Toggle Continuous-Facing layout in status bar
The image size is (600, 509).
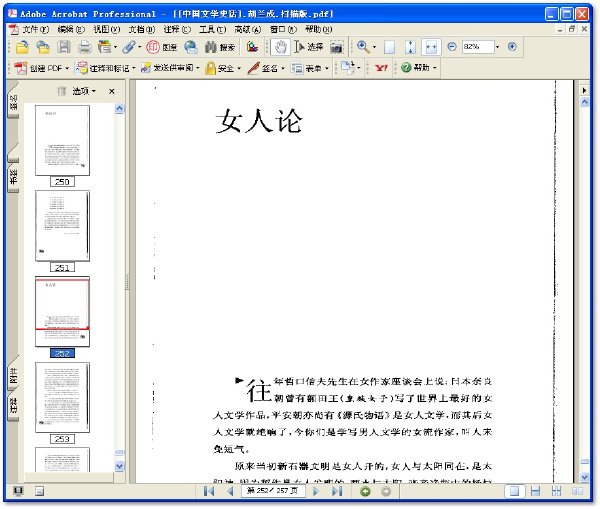point(556,491)
